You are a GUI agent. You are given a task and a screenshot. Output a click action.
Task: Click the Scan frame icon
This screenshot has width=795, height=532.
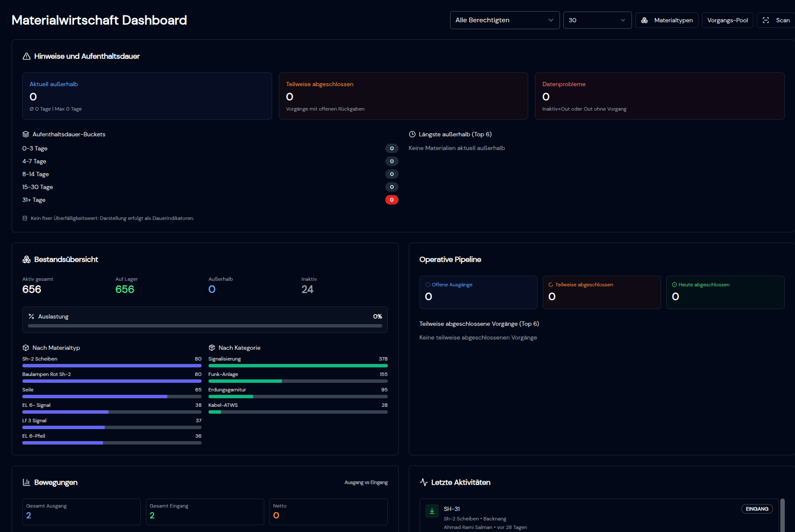766,20
